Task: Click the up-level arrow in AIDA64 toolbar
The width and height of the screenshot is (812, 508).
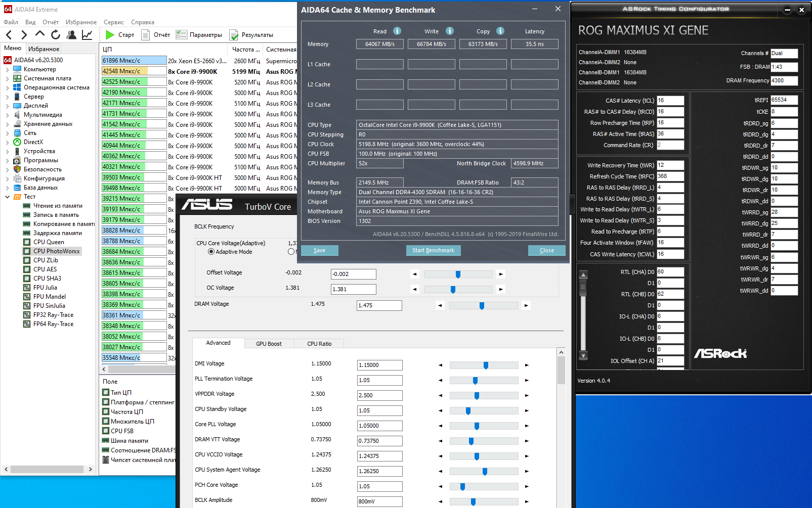Action: pos(40,34)
